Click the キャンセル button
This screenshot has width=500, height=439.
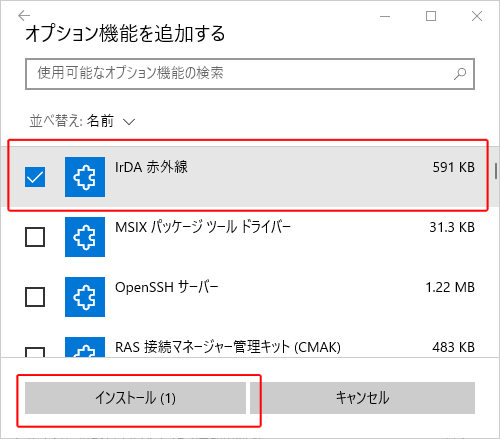coord(363,398)
